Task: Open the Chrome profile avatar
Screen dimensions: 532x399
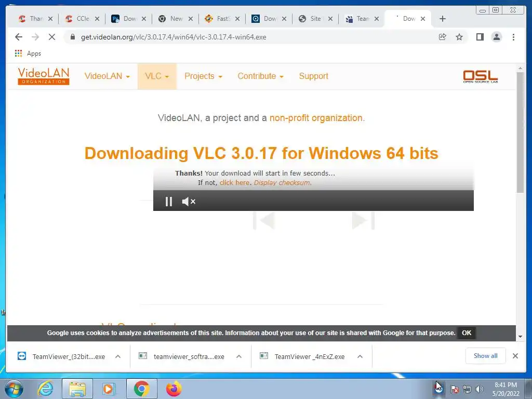Action: (x=496, y=37)
